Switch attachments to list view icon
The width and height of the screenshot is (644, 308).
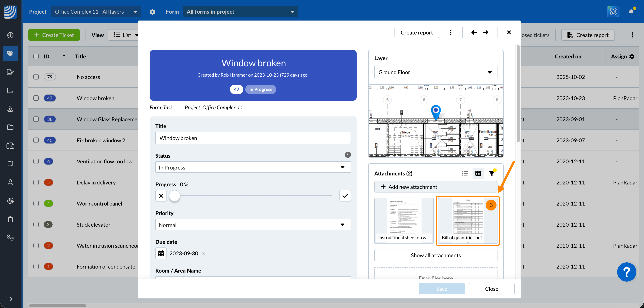[x=465, y=173]
